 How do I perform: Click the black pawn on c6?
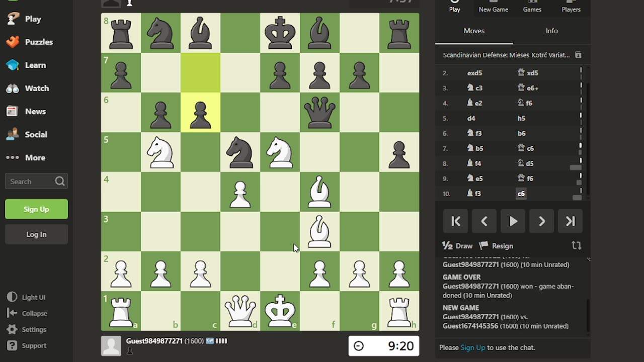[200, 113]
